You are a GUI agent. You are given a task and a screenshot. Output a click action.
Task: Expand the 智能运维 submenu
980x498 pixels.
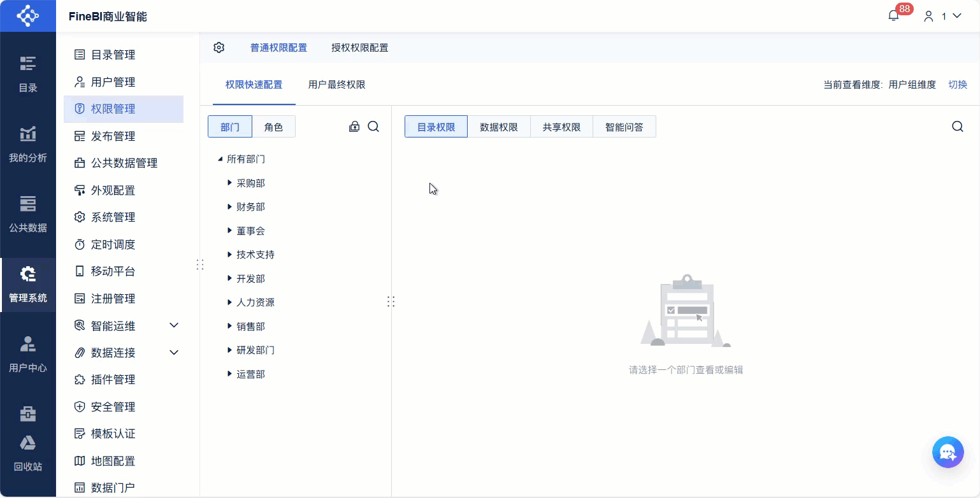click(174, 325)
